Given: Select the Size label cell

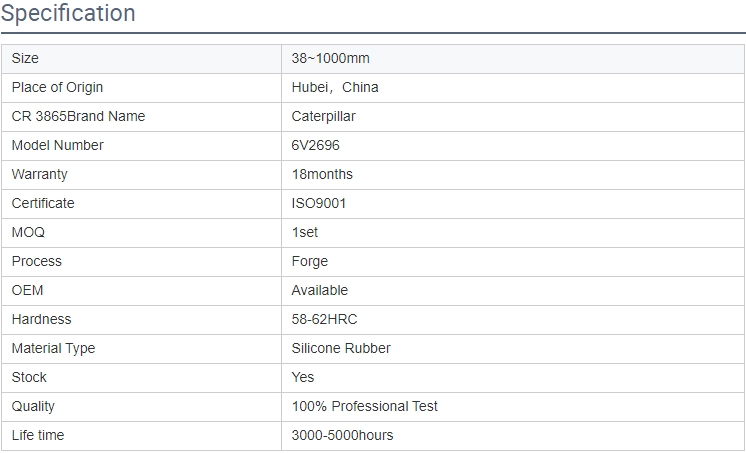Looking at the screenshot, I should click(x=141, y=59).
